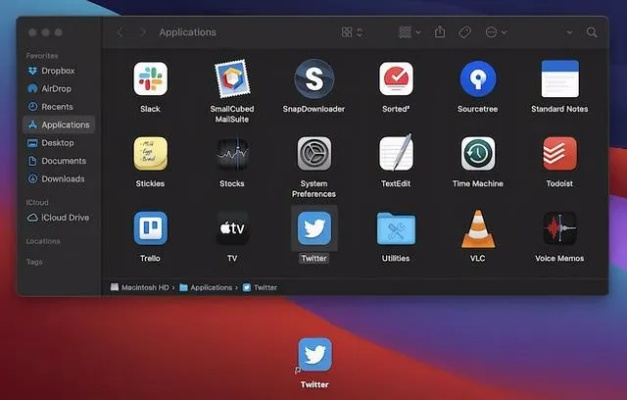This screenshot has width=627, height=400.
Task: Go to Downloads in sidebar
Action: tap(62, 179)
